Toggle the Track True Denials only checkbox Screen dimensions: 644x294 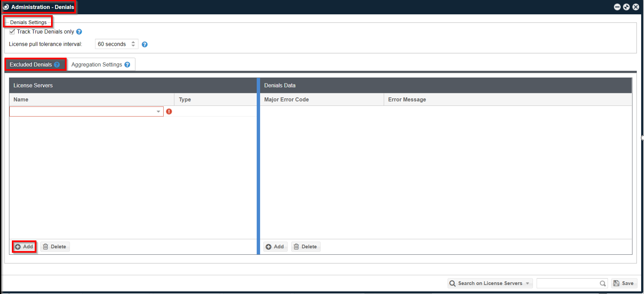pos(12,32)
